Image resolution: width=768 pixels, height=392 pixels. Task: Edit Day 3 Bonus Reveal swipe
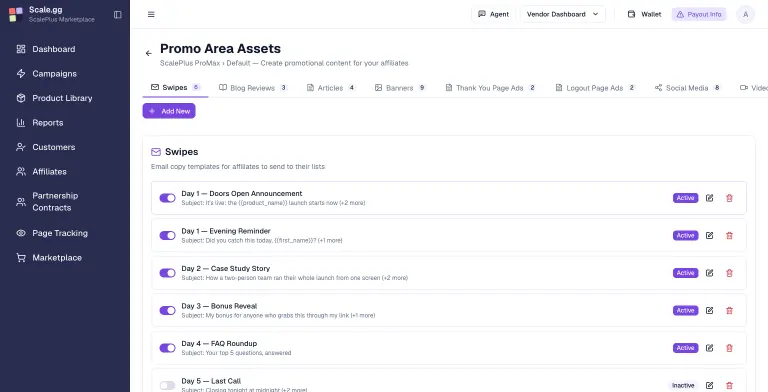(x=709, y=311)
